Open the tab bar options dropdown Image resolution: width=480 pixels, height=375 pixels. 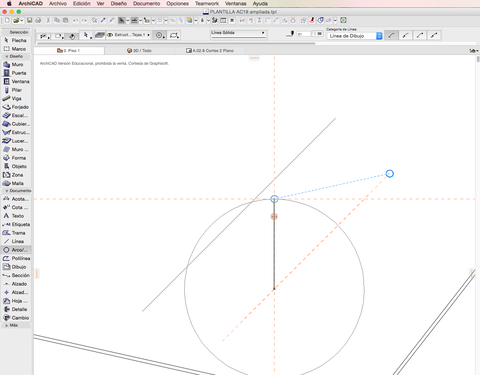coord(474,51)
